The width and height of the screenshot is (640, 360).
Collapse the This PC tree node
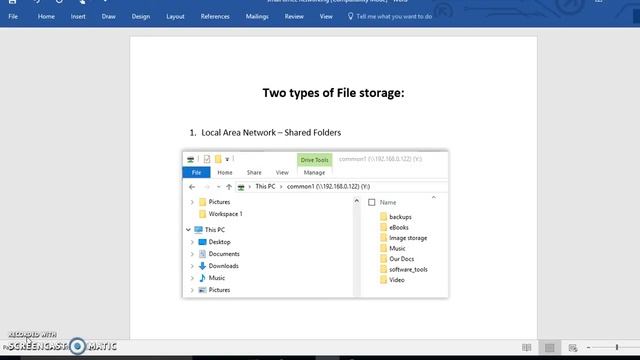(188, 230)
